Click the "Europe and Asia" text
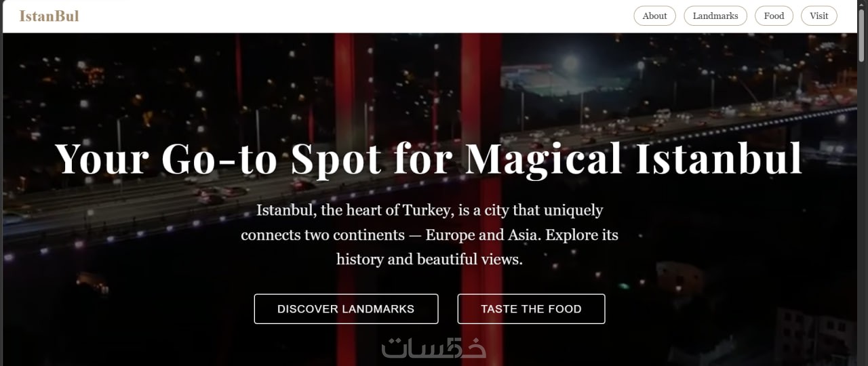The width and height of the screenshot is (868, 366). coord(483,235)
